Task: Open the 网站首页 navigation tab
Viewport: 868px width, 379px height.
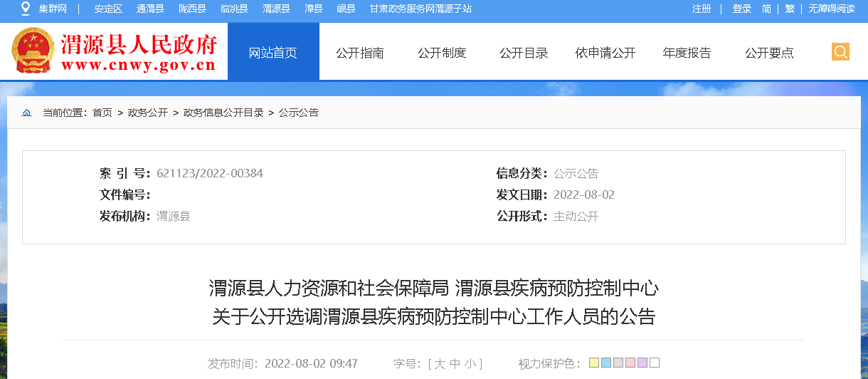Action: tap(273, 53)
